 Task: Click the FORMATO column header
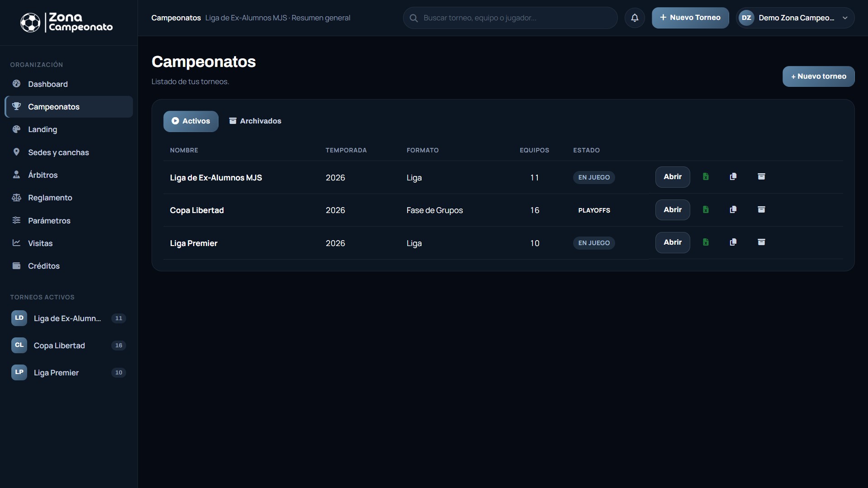(x=422, y=150)
